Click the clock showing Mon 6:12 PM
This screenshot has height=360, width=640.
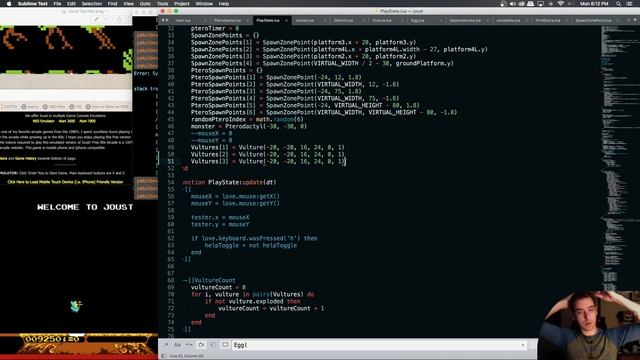pyautogui.click(x=594, y=4)
